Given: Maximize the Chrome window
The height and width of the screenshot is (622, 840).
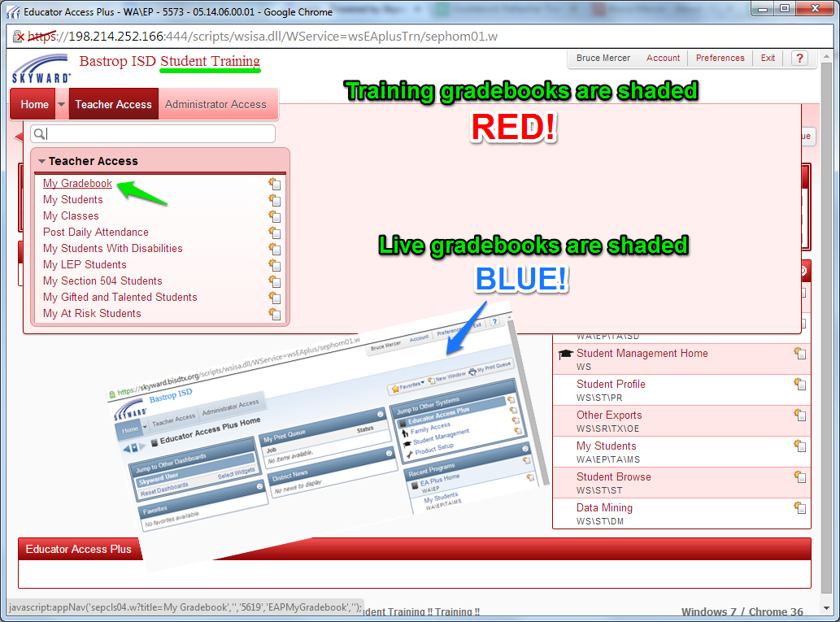Looking at the screenshot, I should point(785,8).
